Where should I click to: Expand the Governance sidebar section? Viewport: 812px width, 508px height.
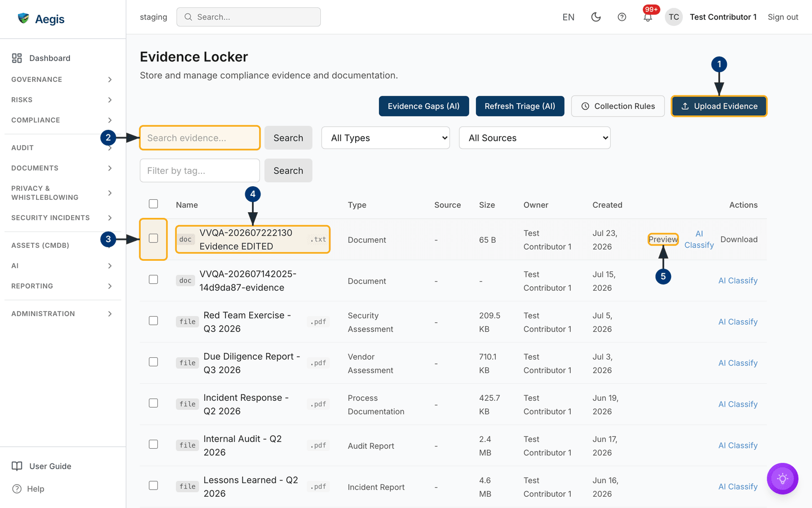(62, 80)
